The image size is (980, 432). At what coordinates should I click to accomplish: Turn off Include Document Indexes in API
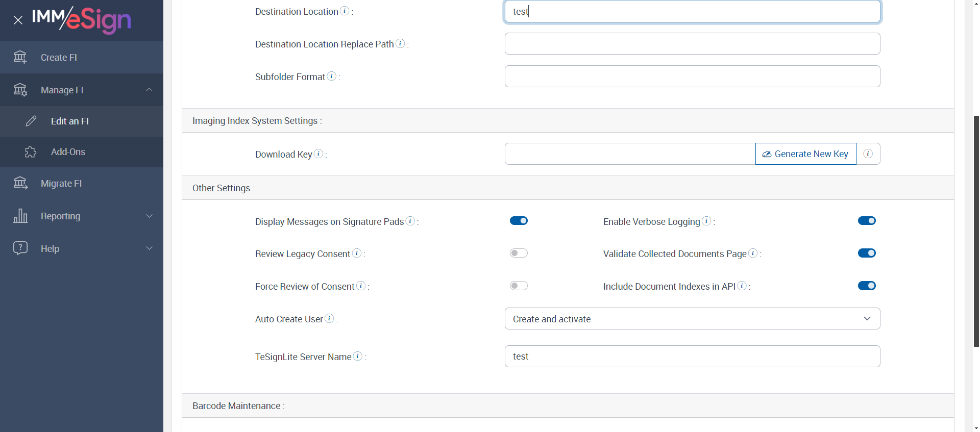[867, 286]
